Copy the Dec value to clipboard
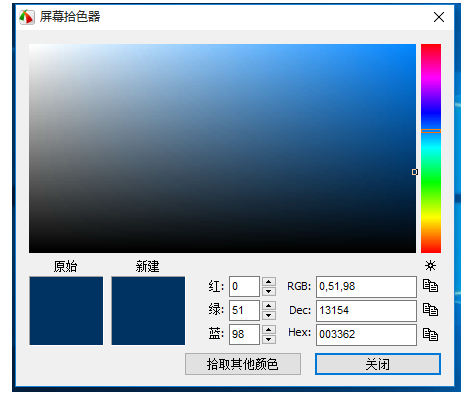Screen dimensions: 467x397 [430, 310]
